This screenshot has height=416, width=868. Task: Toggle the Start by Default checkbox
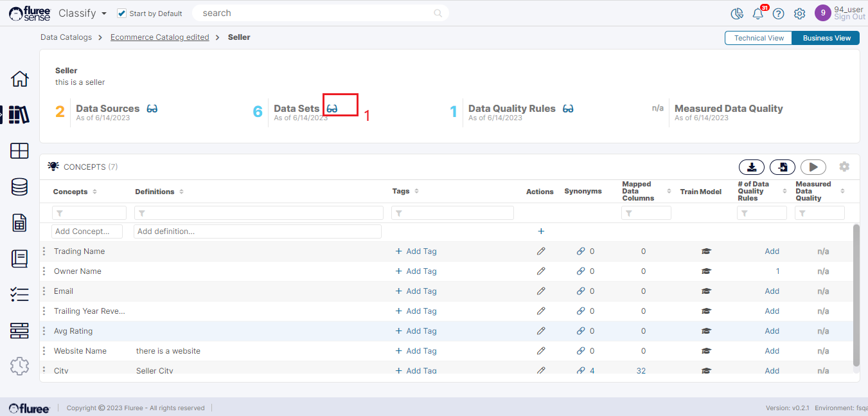(122, 14)
